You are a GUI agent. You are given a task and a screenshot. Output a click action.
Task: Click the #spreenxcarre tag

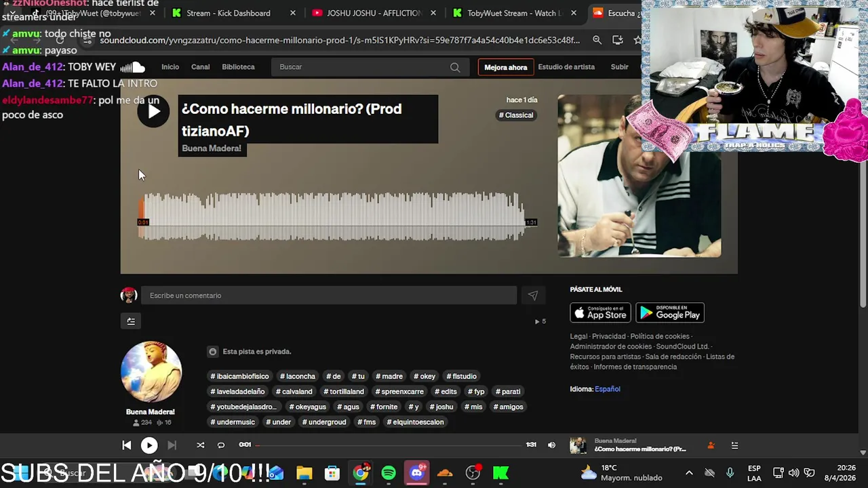pyautogui.click(x=399, y=392)
